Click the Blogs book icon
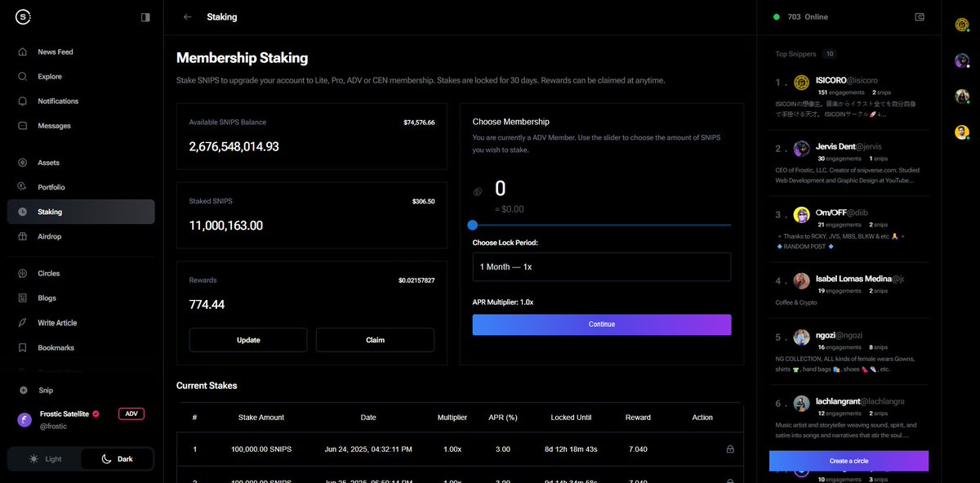Screen dimensions: 980x483 23,298
